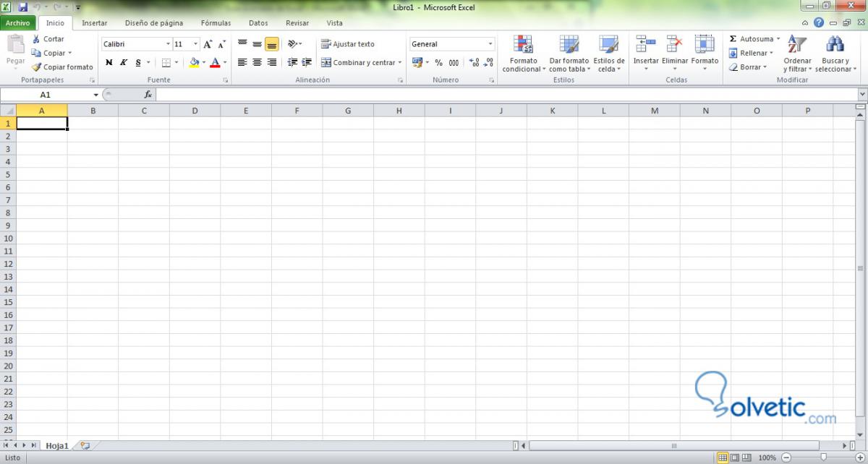Click the Cortar scissors icon
The height and width of the screenshot is (464, 868).
pyautogui.click(x=36, y=39)
